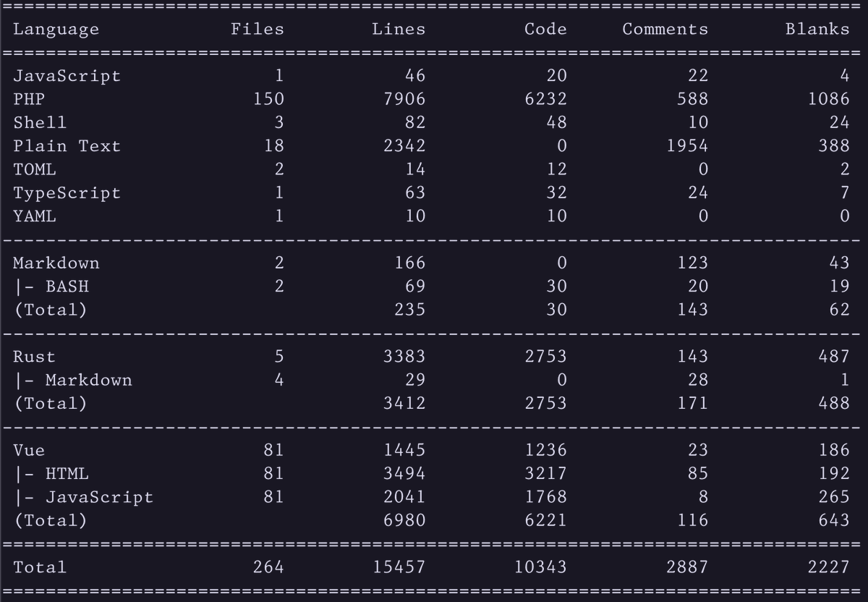The width and height of the screenshot is (868, 602).
Task: Select PHP's code value "6232"
Action: coord(545,99)
